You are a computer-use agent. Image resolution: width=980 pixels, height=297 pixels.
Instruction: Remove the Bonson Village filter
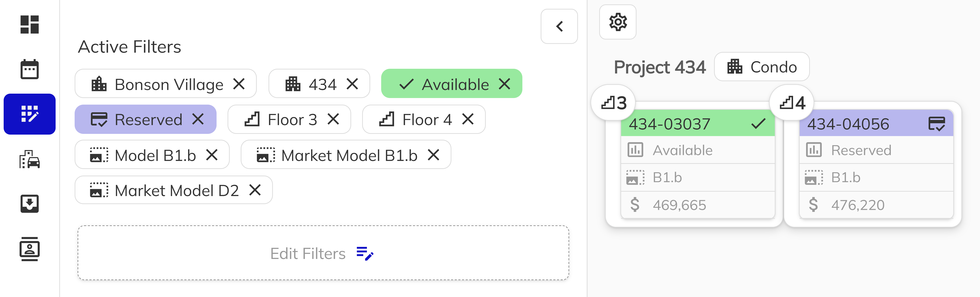tap(239, 84)
